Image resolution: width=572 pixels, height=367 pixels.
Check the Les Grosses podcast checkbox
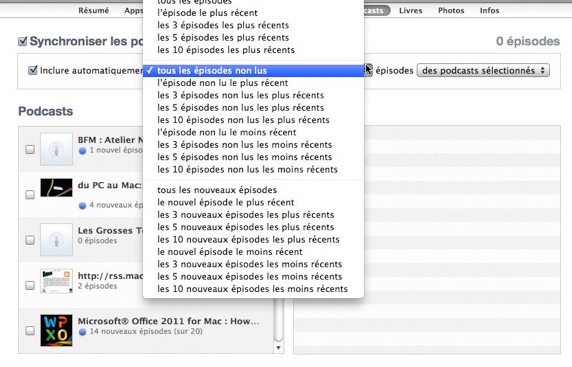[x=30, y=240]
